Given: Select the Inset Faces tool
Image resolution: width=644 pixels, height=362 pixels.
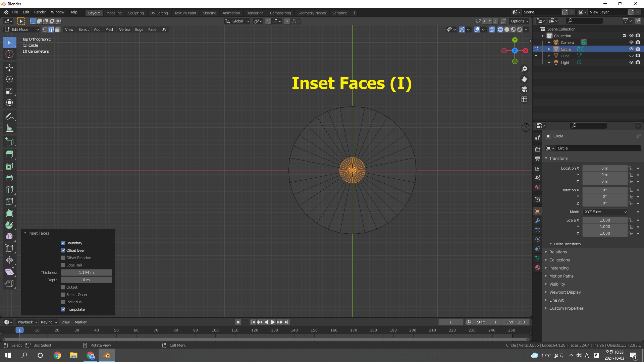Looking at the screenshot, I should click(x=9, y=166).
